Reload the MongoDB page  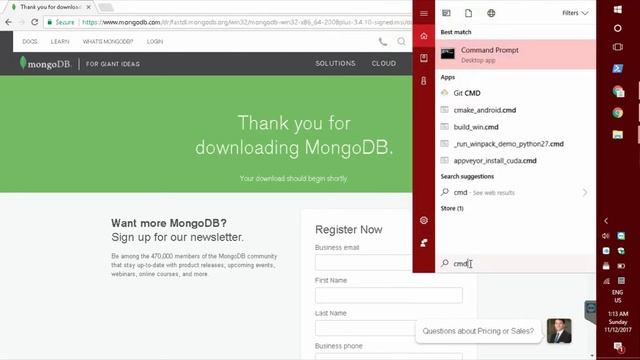click(x=35, y=22)
